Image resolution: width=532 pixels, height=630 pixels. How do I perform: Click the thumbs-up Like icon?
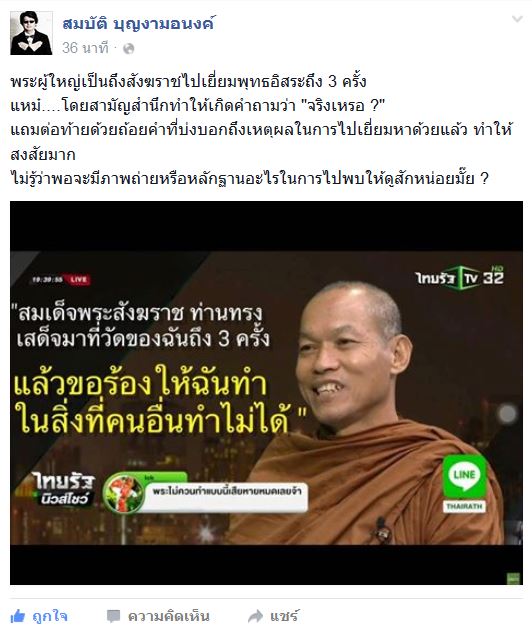tap(17, 616)
